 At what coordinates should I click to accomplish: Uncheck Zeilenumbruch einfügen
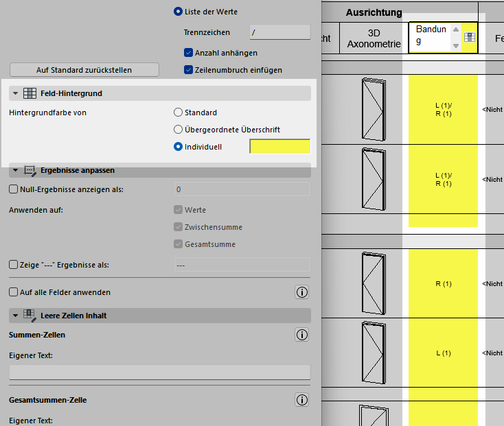coord(189,70)
